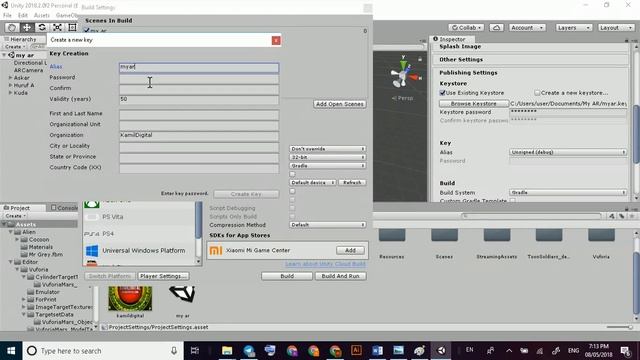
Task: Open Player Settings
Action: pyautogui.click(x=163, y=276)
